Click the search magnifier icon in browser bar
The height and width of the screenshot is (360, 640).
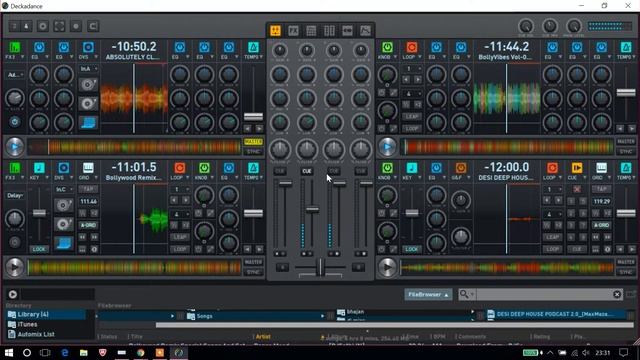464,294
